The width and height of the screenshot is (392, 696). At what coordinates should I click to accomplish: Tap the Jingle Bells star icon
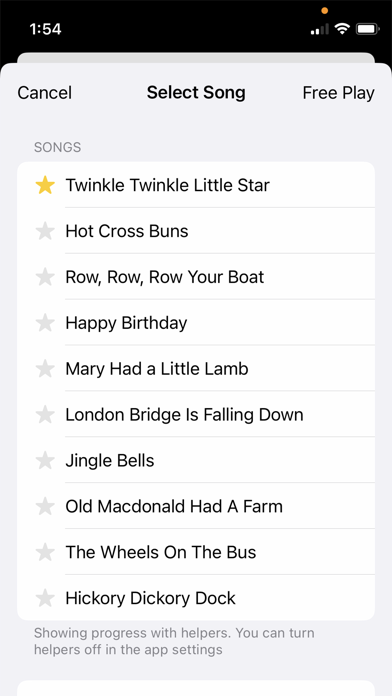point(45,460)
